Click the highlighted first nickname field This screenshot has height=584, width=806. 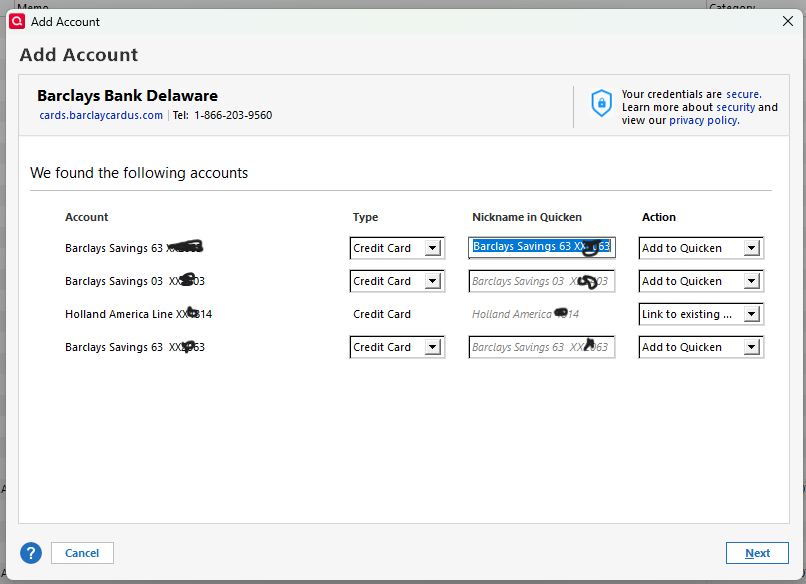point(542,247)
